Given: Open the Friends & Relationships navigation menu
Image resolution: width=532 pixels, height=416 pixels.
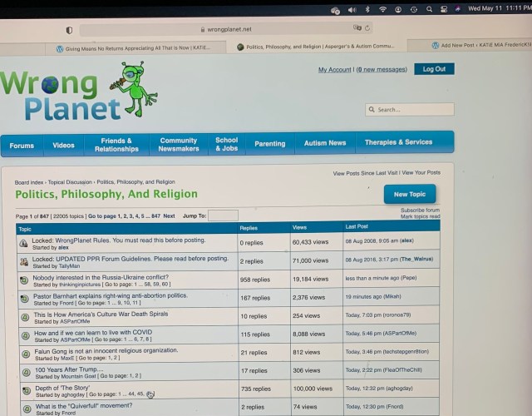Looking at the screenshot, I should pyautogui.click(x=116, y=145).
